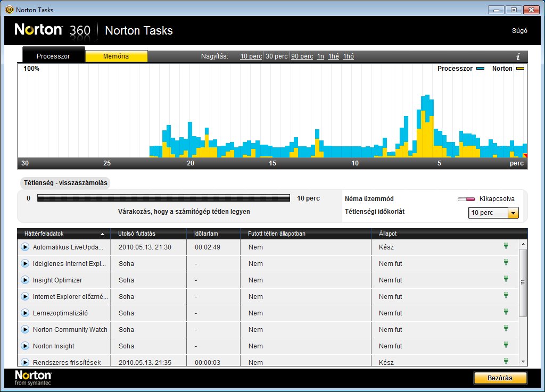Open the Súgó help link
This screenshot has width=545, height=392.
[x=519, y=30]
